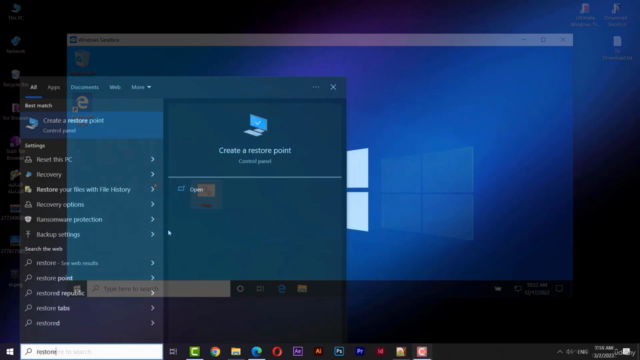Open Task View in Sandbox taskbar
The width and height of the screenshot is (640, 360).
click(x=260, y=289)
